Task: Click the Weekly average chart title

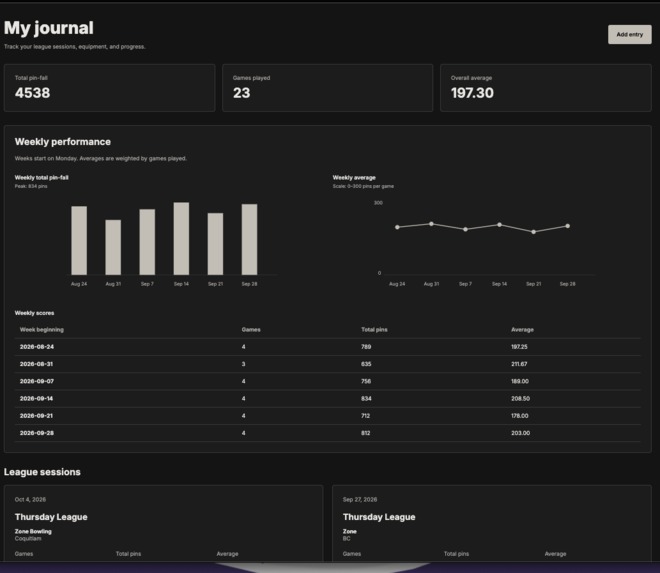Action: tap(354, 178)
